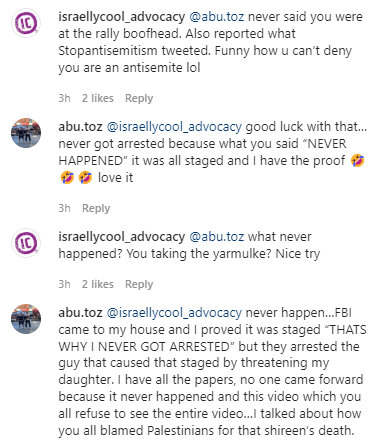Image resolution: width=378 pixels, height=447 pixels.
Task: View 2 likes on yarmulke comment
Action: tap(98, 284)
